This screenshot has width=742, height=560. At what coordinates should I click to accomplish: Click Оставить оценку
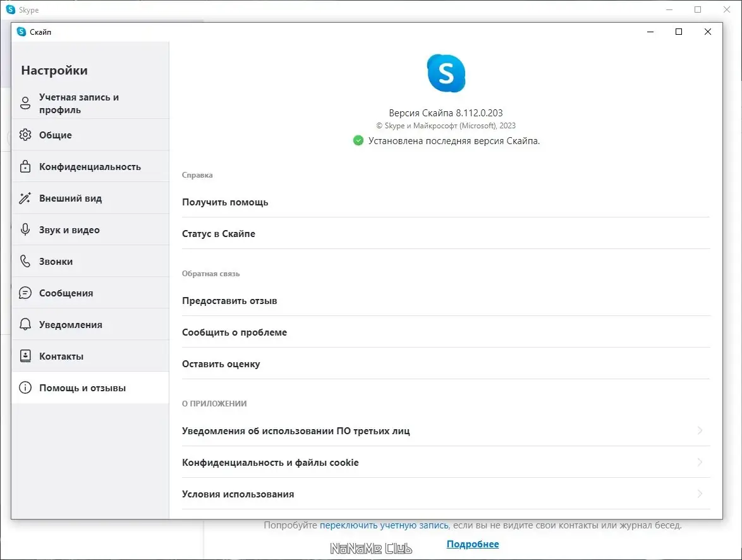[446, 364]
